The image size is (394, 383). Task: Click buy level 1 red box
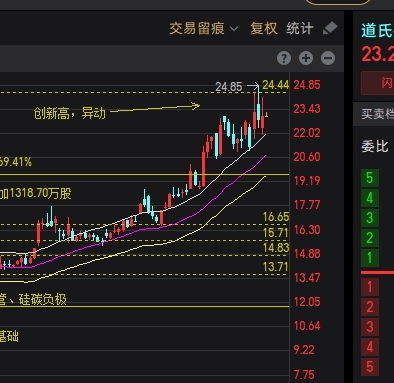370,287
